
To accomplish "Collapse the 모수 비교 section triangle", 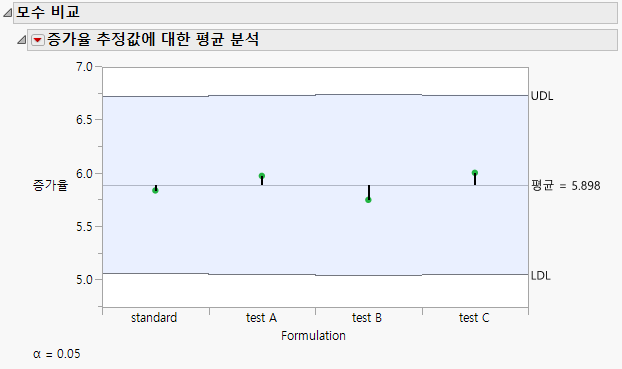I will coord(7,13).
